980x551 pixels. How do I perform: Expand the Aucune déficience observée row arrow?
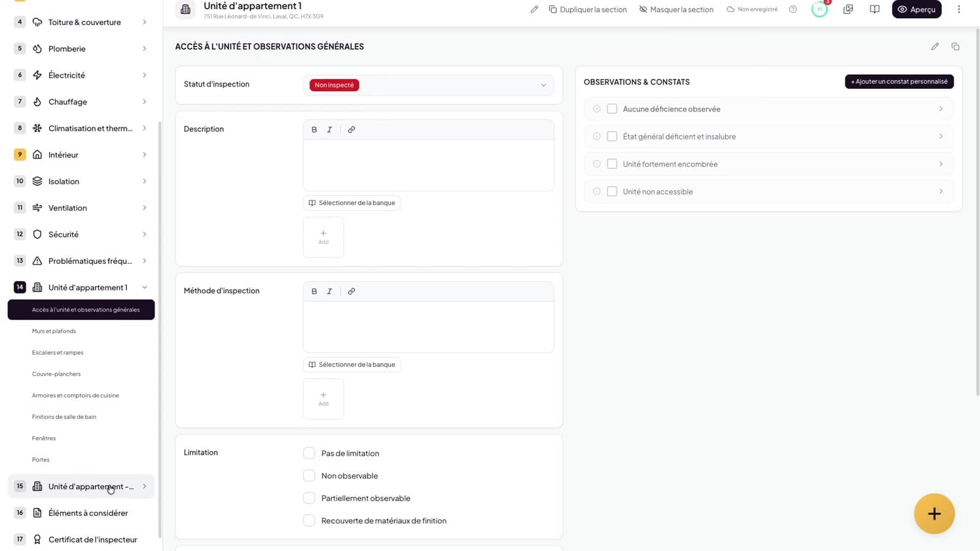pyautogui.click(x=941, y=109)
